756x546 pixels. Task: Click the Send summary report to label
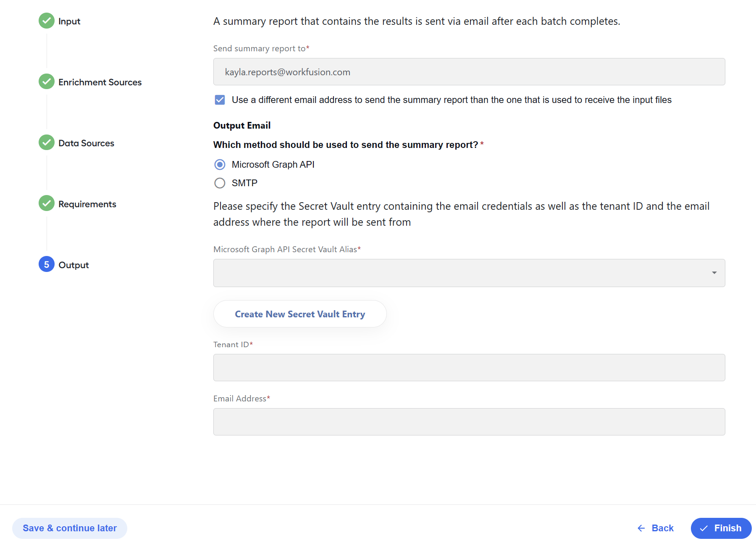pyautogui.click(x=261, y=48)
